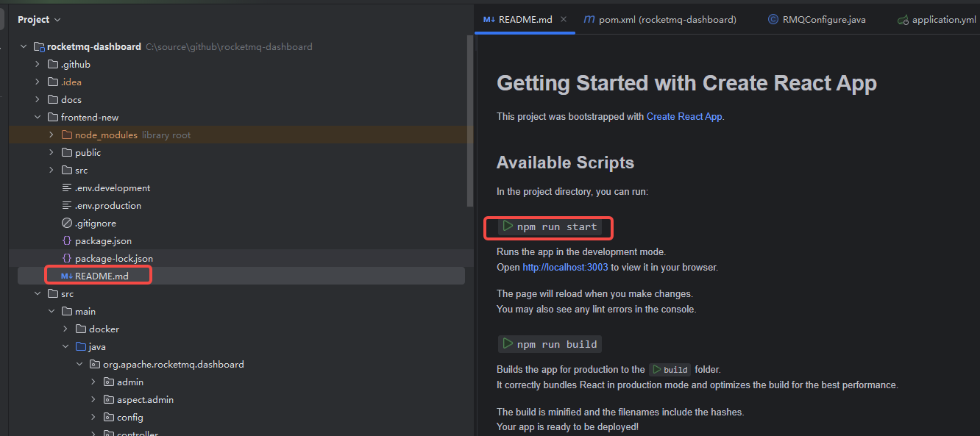
Task: Click the package.json JSON file icon
Action: pyautogui.click(x=67, y=240)
